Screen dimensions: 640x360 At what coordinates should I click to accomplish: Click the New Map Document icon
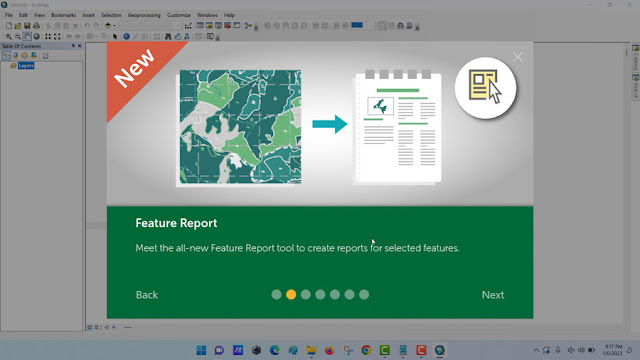coord(9,26)
